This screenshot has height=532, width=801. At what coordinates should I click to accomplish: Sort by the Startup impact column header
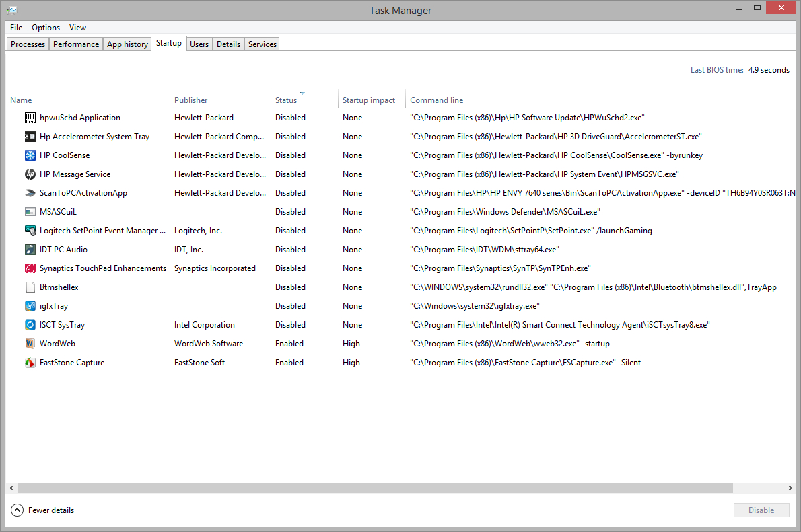pos(372,100)
